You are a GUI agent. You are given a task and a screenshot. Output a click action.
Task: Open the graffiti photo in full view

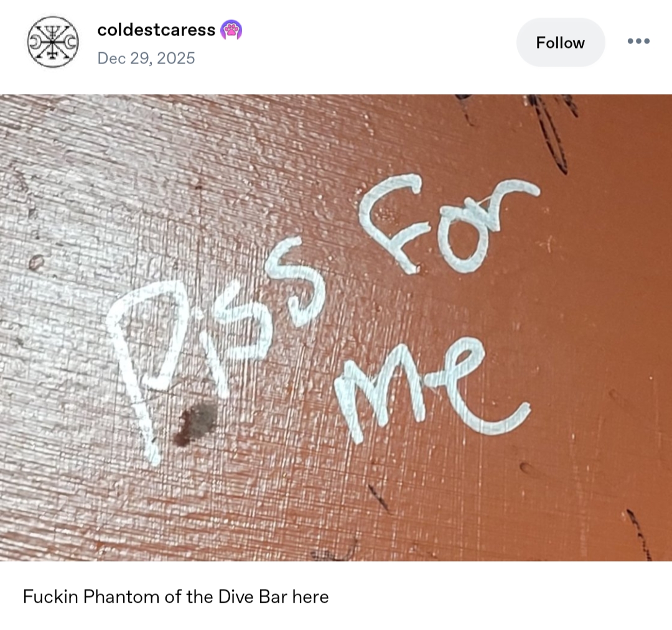point(336,328)
